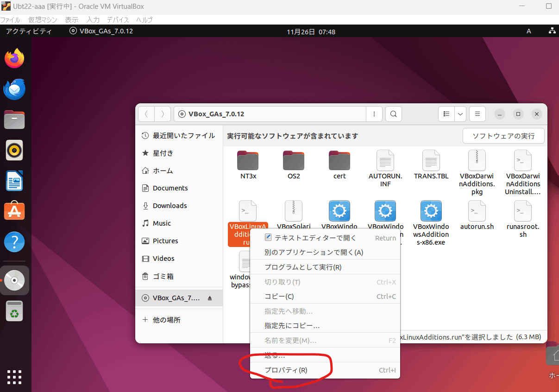Open the Files app in the dock
The height and width of the screenshot is (392, 559).
14,120
